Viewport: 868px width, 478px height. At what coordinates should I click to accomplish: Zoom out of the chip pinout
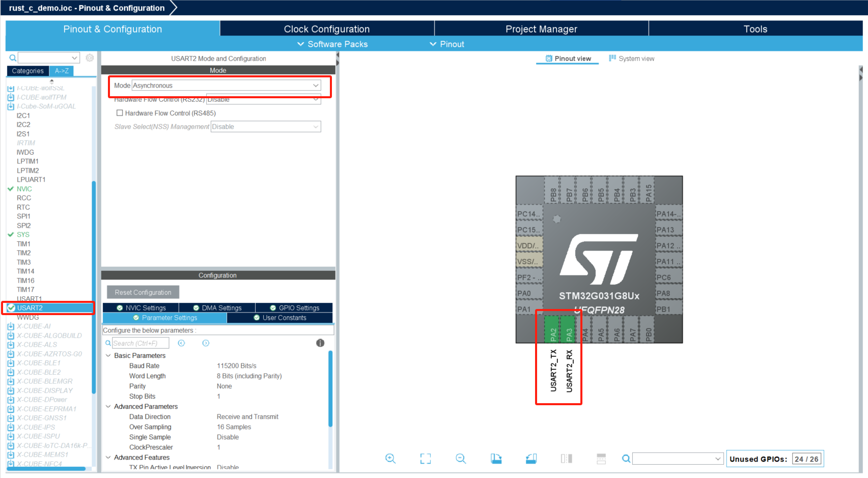(x=461, y=459)
